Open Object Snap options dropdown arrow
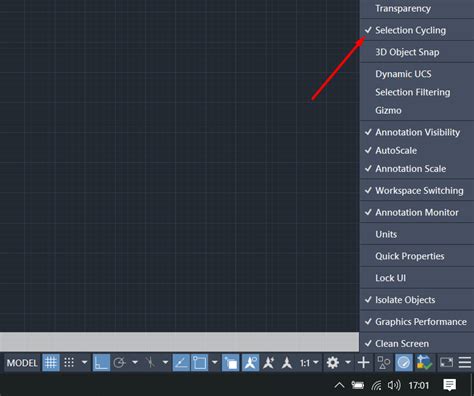The height and width of the screenshot is (396, 474). coord(214,362)
